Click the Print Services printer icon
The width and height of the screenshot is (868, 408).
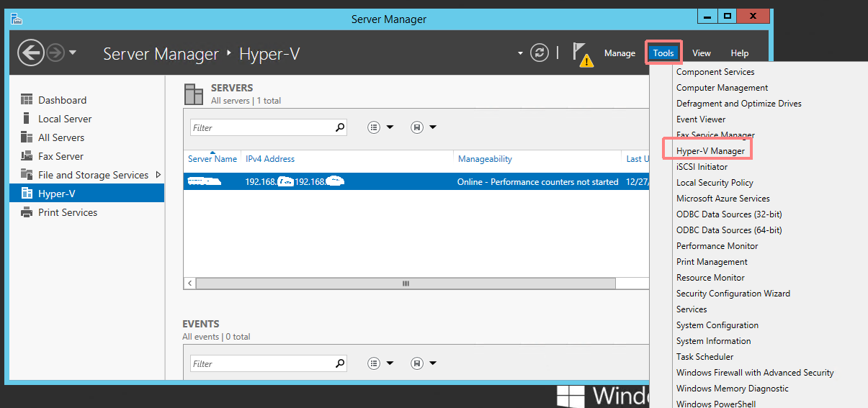click(27, 212)
